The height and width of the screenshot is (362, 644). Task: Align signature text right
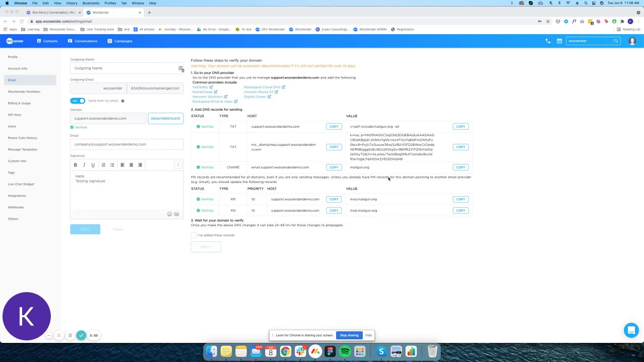tap(140, 165)
